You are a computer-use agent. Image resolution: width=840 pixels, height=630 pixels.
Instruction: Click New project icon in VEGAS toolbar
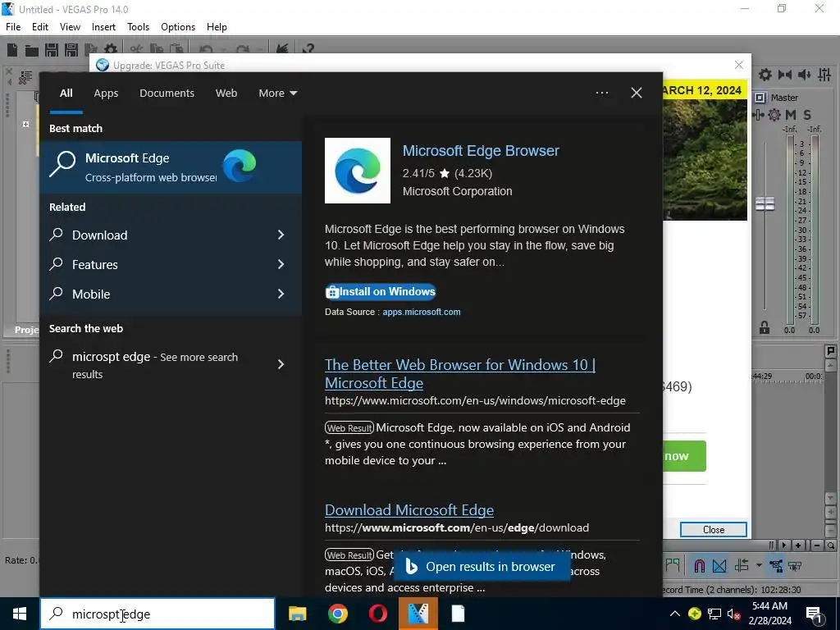12,50
